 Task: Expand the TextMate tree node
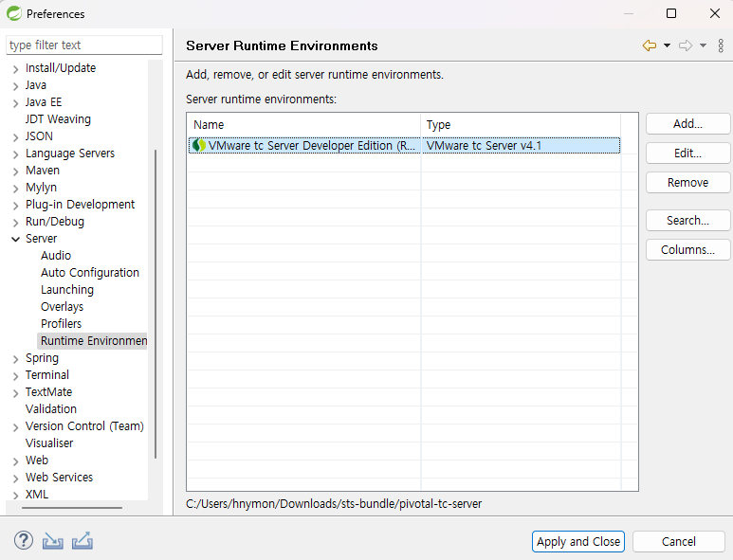coord(15,393)
